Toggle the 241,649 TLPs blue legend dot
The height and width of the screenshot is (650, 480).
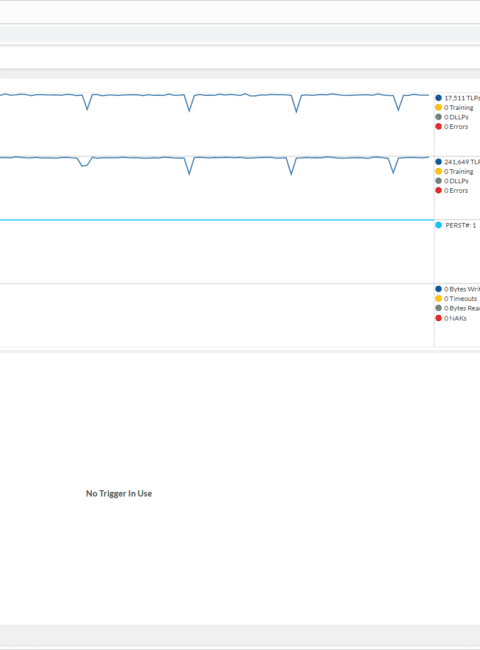pyautogui.click(x=439, y=162)
